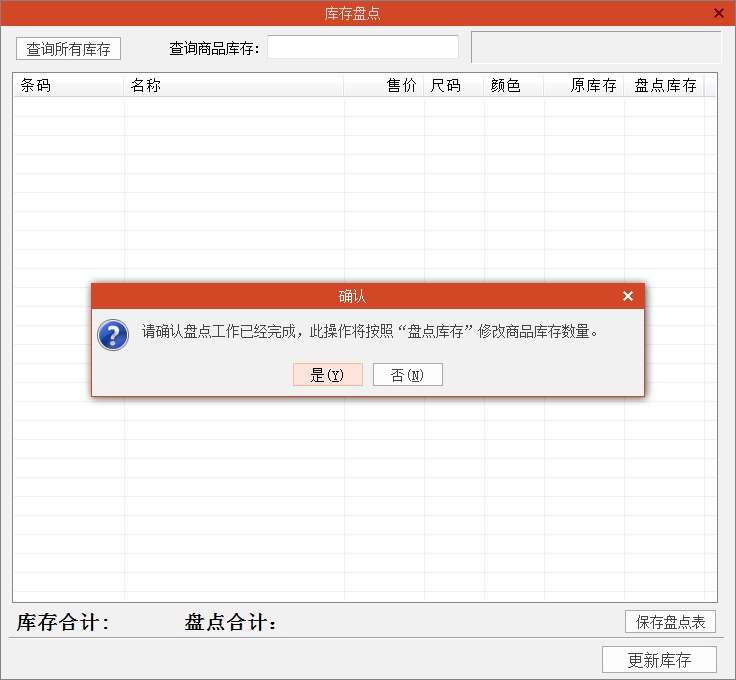The image size is (736, 680).
Task: Click the empty panel beside the search field
Action: [596, 47]
